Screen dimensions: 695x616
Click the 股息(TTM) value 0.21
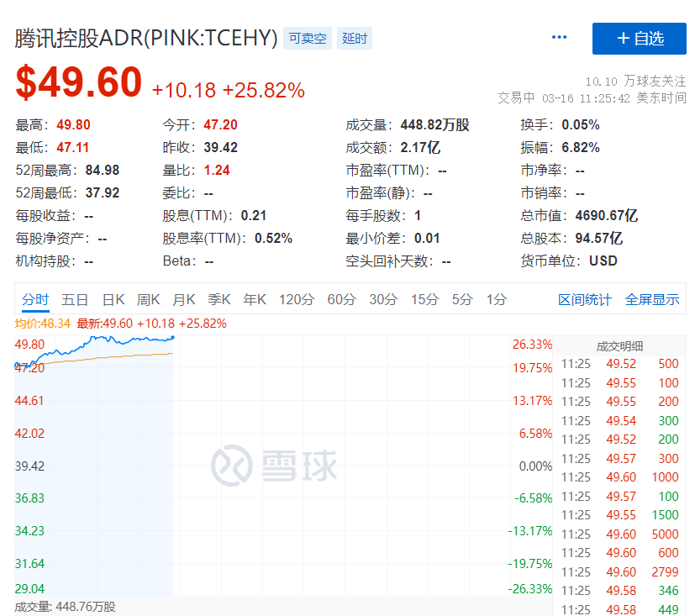coord(254,216)
